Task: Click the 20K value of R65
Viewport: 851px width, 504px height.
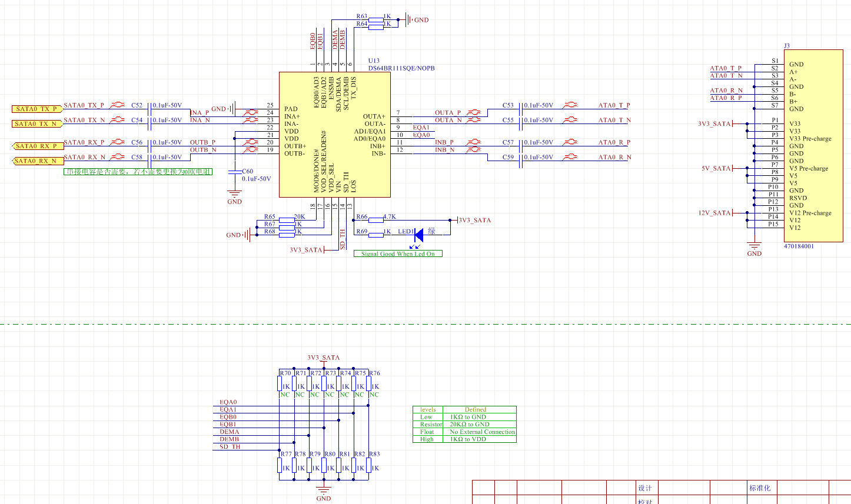Action: [300, 217]
